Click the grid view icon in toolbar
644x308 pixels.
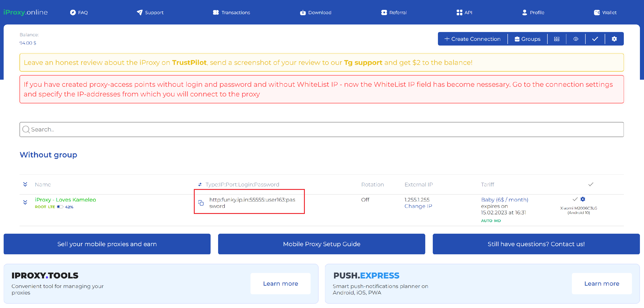click(556, 39)
